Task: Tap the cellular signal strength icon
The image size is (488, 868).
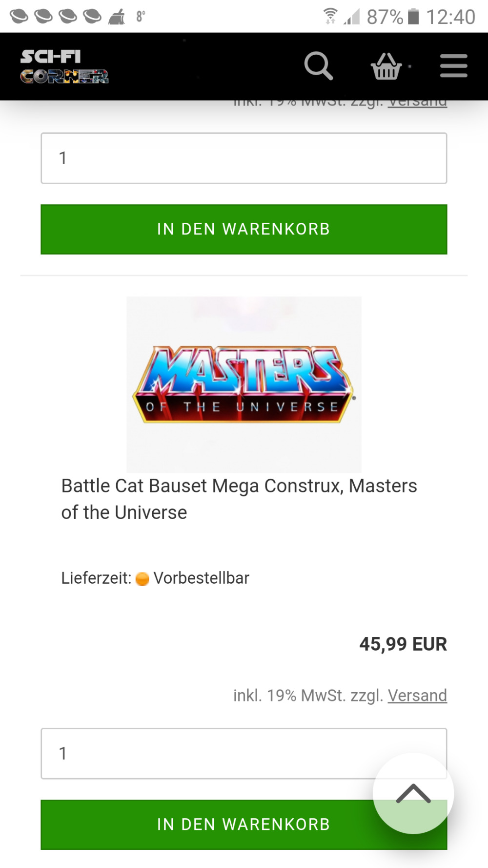Action: click(x=351, y=17)
